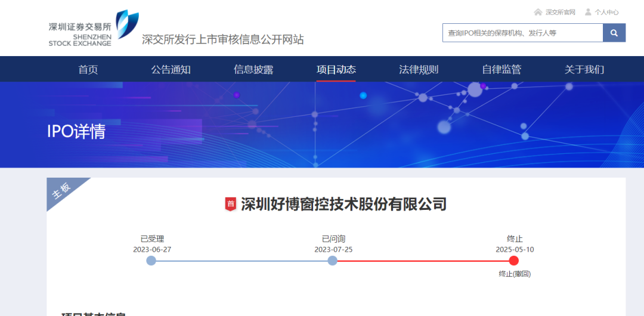Focus the IPO search input field
The height and width of the screenshot is (316, 644).
point(522,33)
